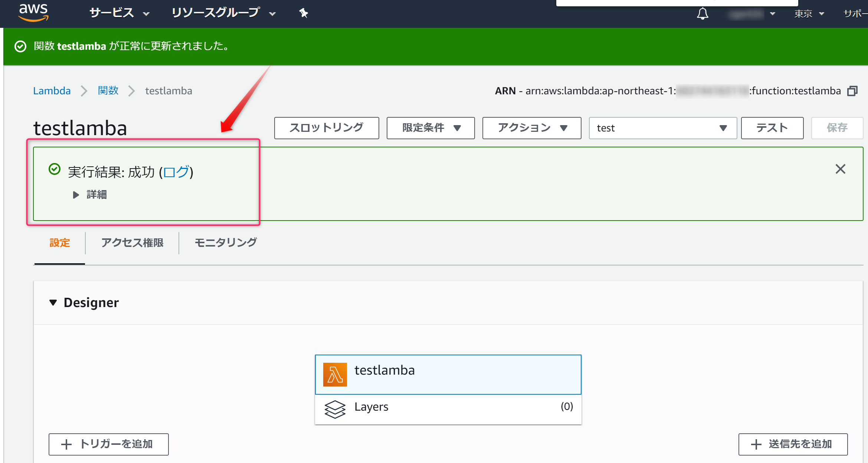868x463 pixels.
Task: Open the blurred account name dropdown
Action: pyautogui.click(x=752, y=14)
